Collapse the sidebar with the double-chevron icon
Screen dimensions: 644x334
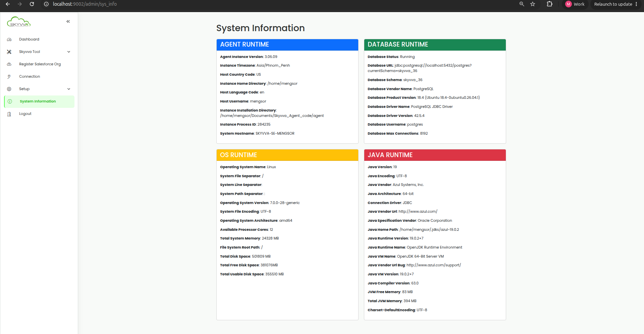pos(68,21)
